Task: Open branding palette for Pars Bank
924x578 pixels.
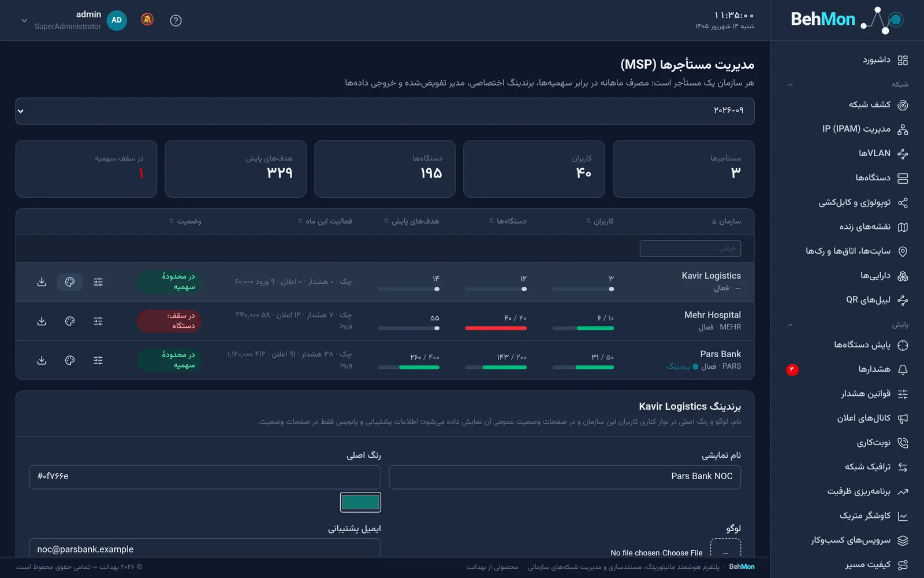Action: pos(70,361)
